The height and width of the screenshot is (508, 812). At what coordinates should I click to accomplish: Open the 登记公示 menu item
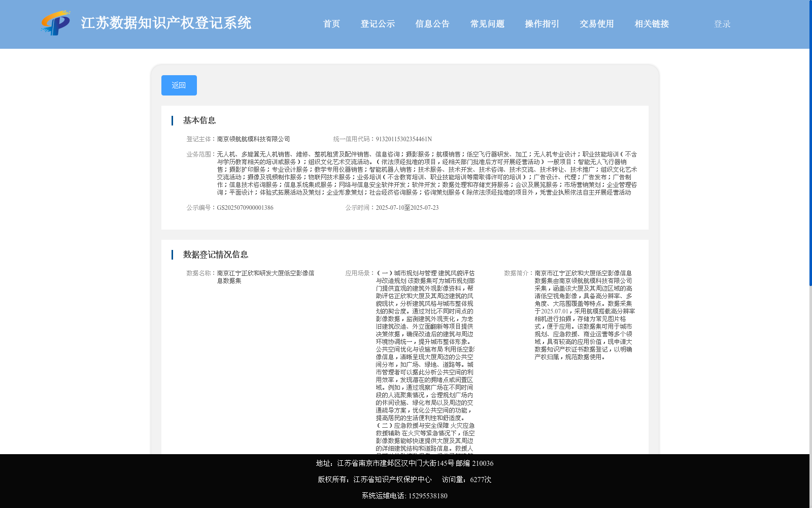coord(378,24)
